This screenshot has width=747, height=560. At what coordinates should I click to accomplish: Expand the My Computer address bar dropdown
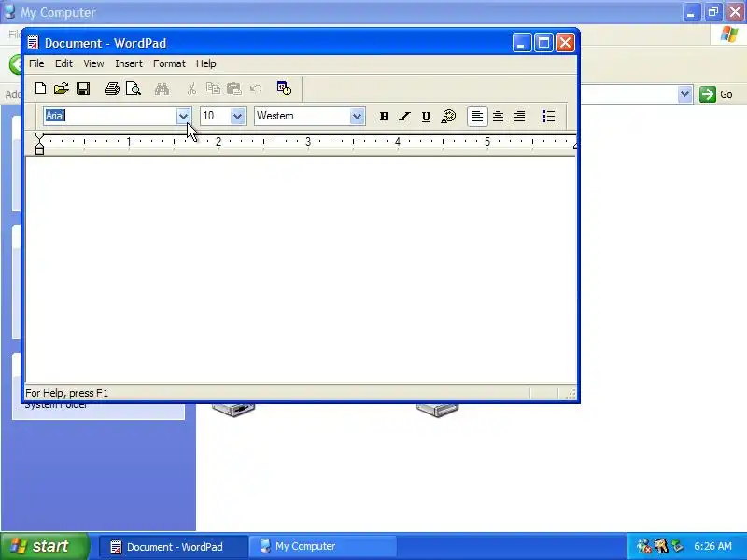685,94
